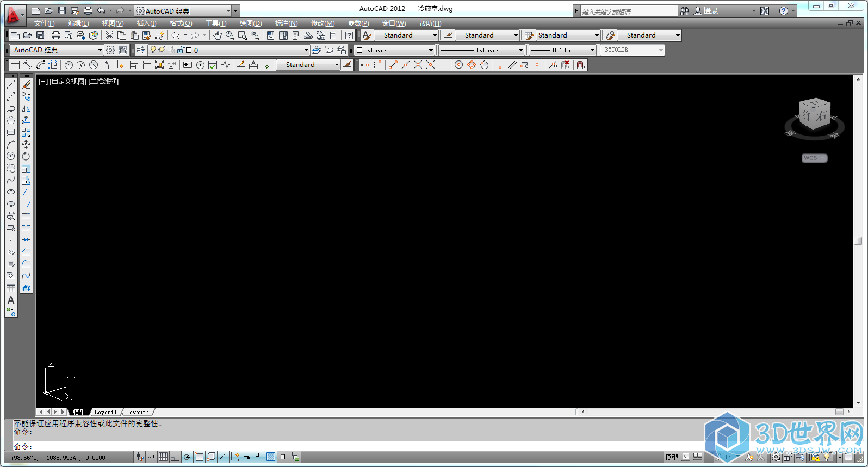Screen dimensions: 868x467
Task: Toggle Transparency display in status bar
Action: pos(271,457)
